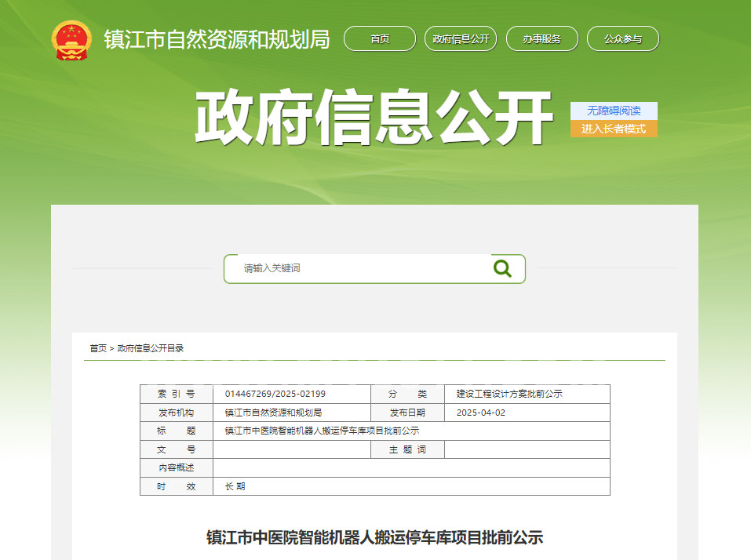Click the 长期 validity value

(235, 486)
